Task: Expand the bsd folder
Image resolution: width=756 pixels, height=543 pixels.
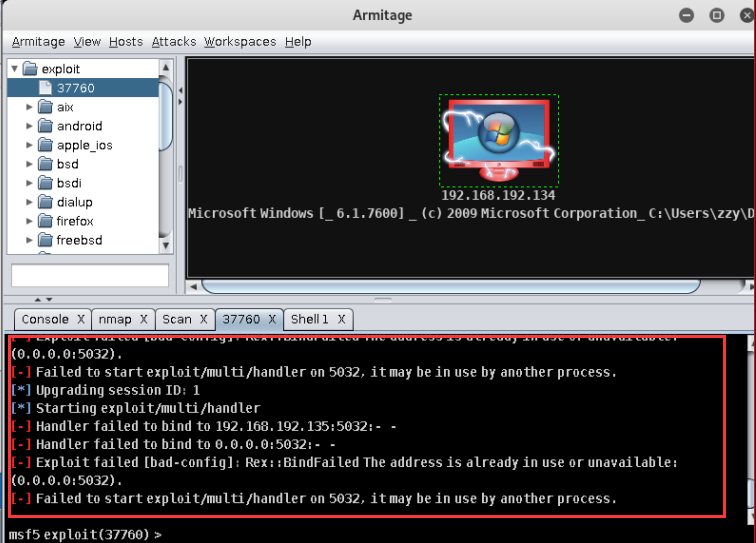Action: click(29, 164)
